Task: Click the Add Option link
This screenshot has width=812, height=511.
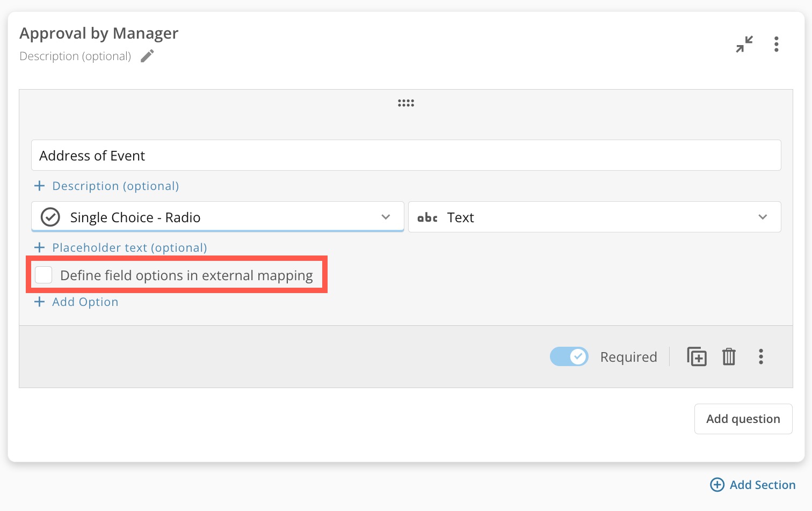Action: click(85, 302)
